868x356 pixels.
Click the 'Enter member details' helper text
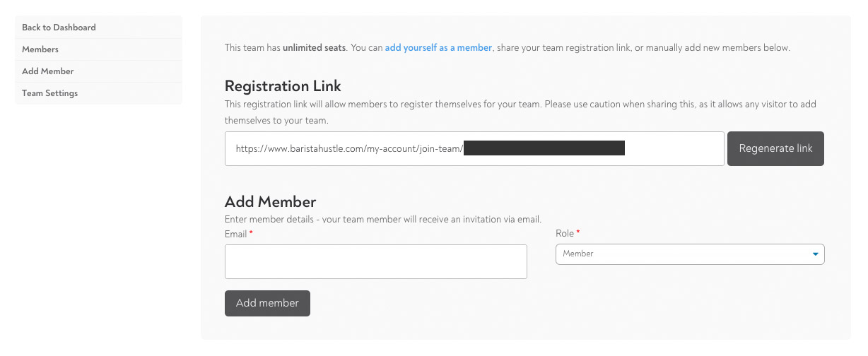388,220
